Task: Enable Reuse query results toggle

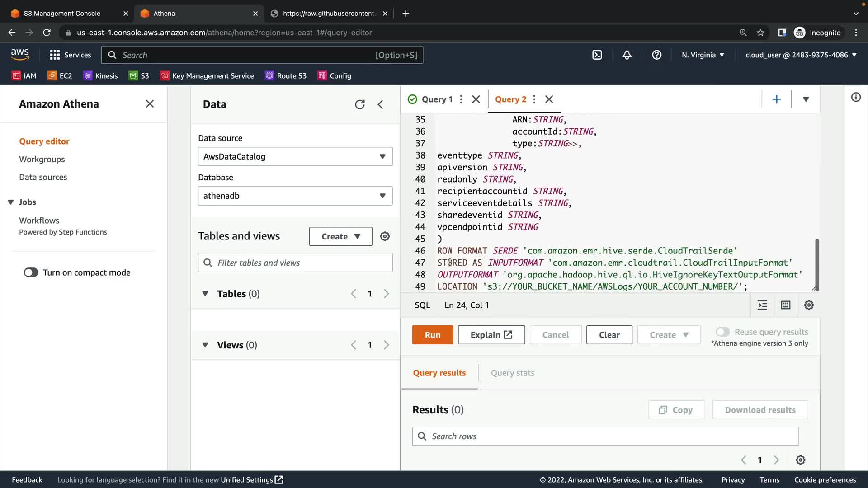Action: click(x=722, y=332)
